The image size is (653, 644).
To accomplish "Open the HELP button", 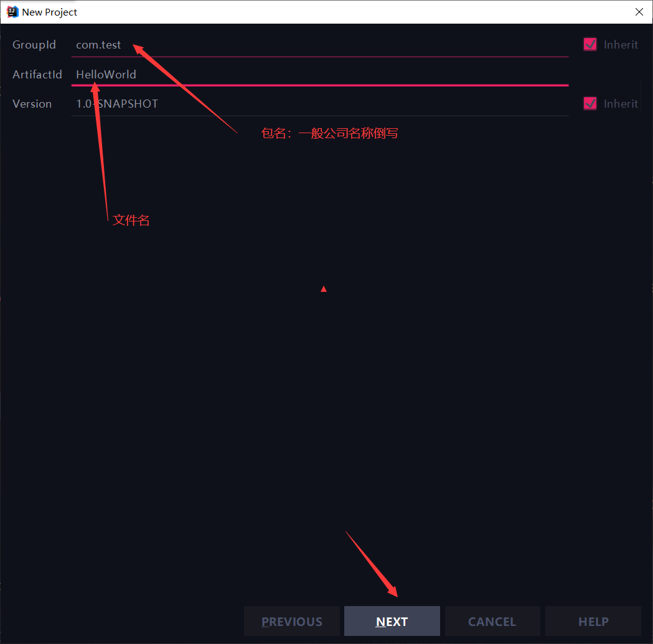I will [x=593, y=621].
